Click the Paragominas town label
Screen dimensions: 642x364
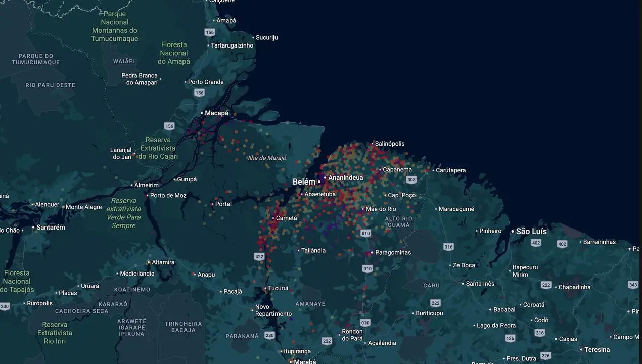point(393,253)
